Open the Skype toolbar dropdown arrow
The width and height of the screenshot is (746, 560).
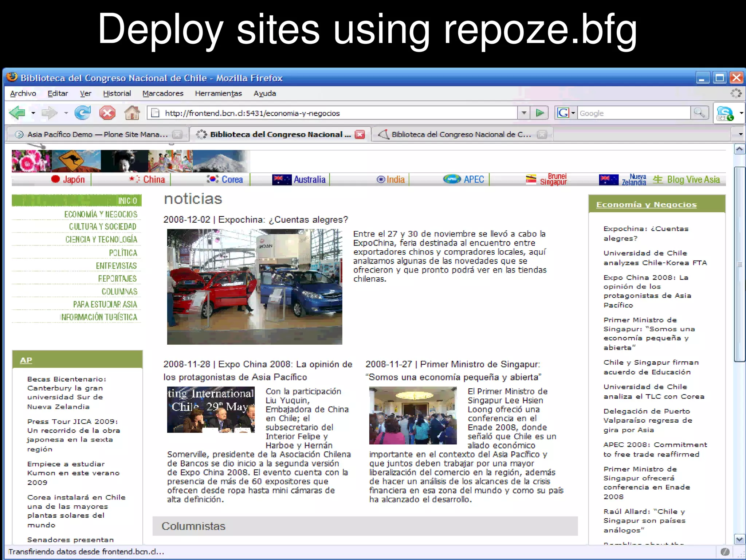click(x=741, y=113)
